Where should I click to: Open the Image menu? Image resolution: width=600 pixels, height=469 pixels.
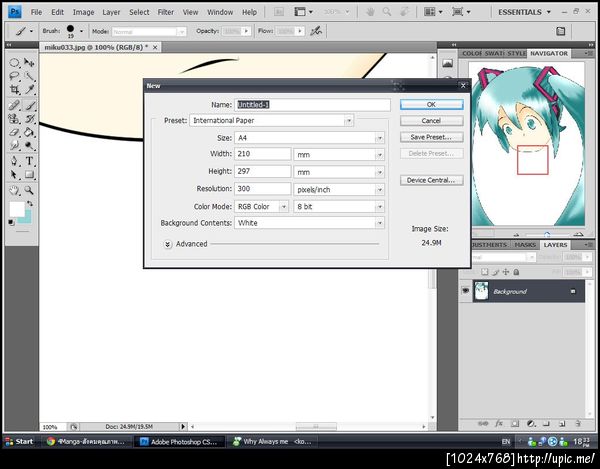click(x=83, y=12)
